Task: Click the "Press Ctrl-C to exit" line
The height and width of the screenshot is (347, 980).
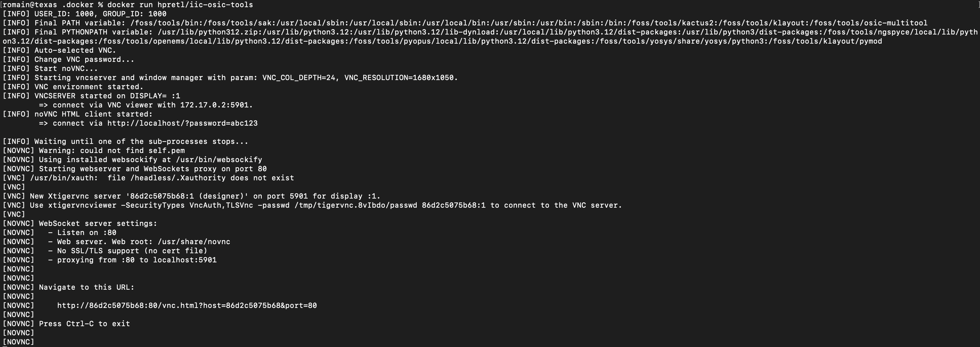Action: click(84, 324)
